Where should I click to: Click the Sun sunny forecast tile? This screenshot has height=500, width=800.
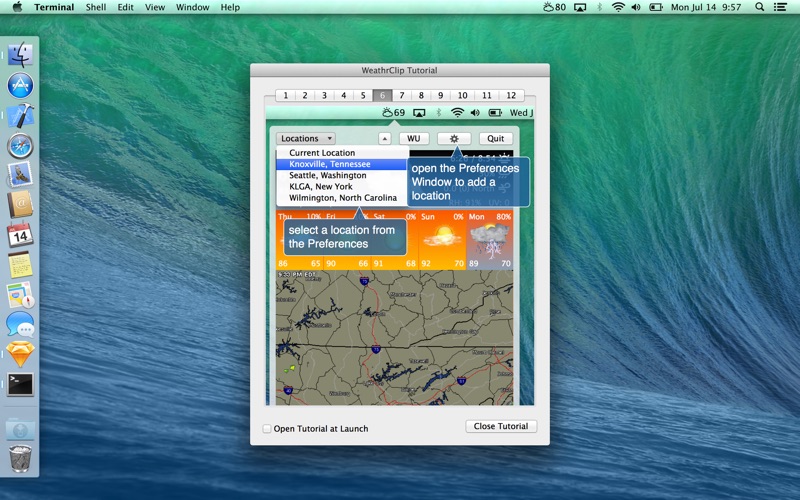(x=442, y=240)
